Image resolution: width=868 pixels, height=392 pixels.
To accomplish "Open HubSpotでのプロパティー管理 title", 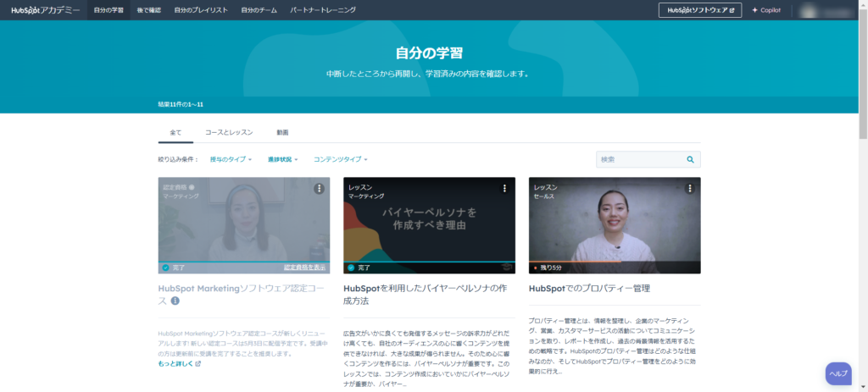I will pos(589,289).
